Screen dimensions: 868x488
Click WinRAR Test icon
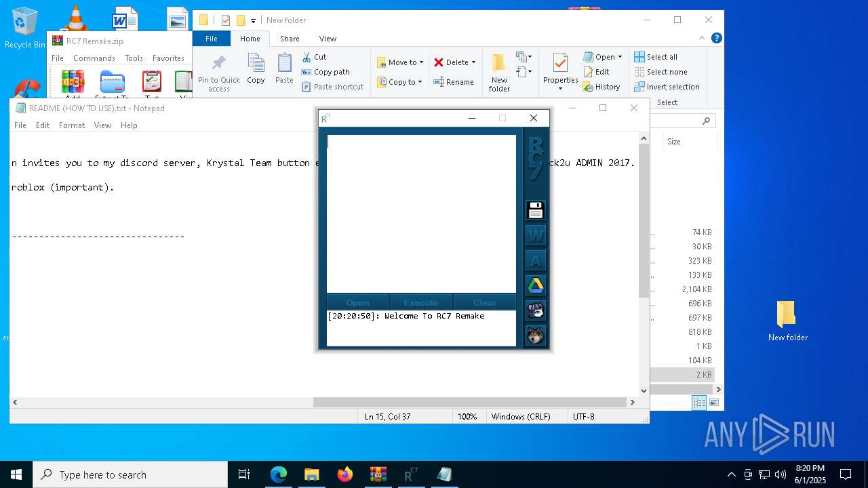151,84
